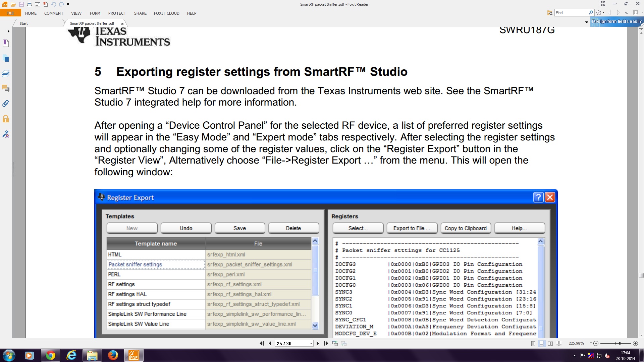Open the Customize Quick Access Toolbar dropdown

pos(68,4)
